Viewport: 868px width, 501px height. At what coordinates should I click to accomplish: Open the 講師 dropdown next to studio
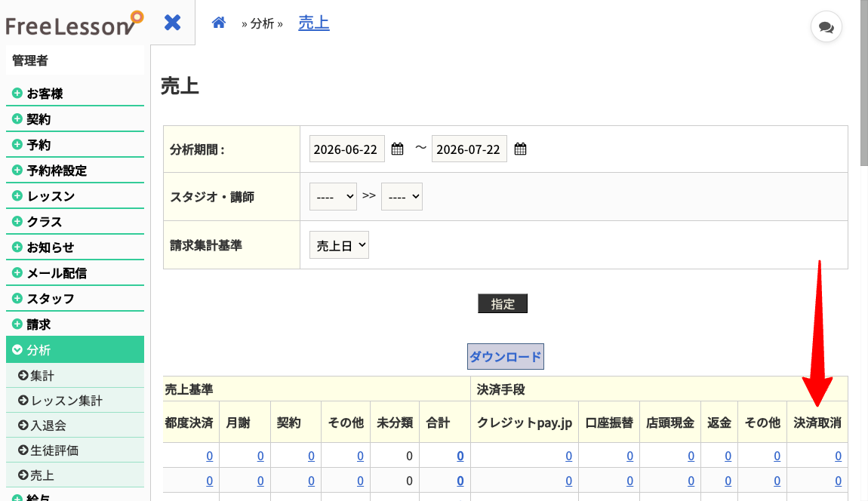coord(402,196)
